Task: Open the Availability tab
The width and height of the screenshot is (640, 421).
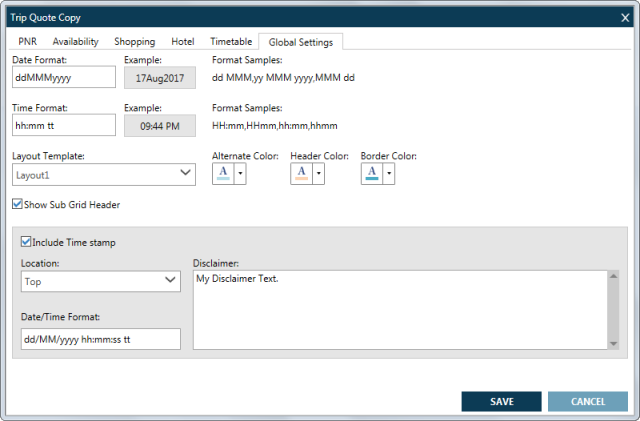Action: coord(75,42)
